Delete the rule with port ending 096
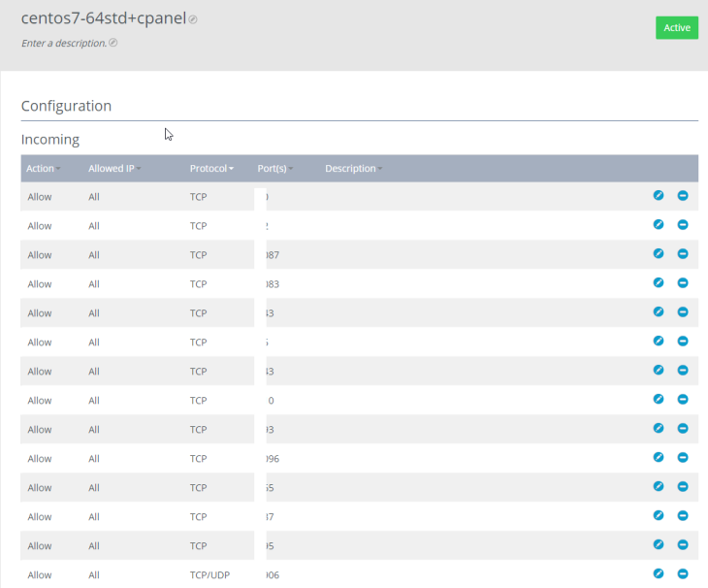The height and width of the screenshot is (588, 708). click(x=683, y=457)
